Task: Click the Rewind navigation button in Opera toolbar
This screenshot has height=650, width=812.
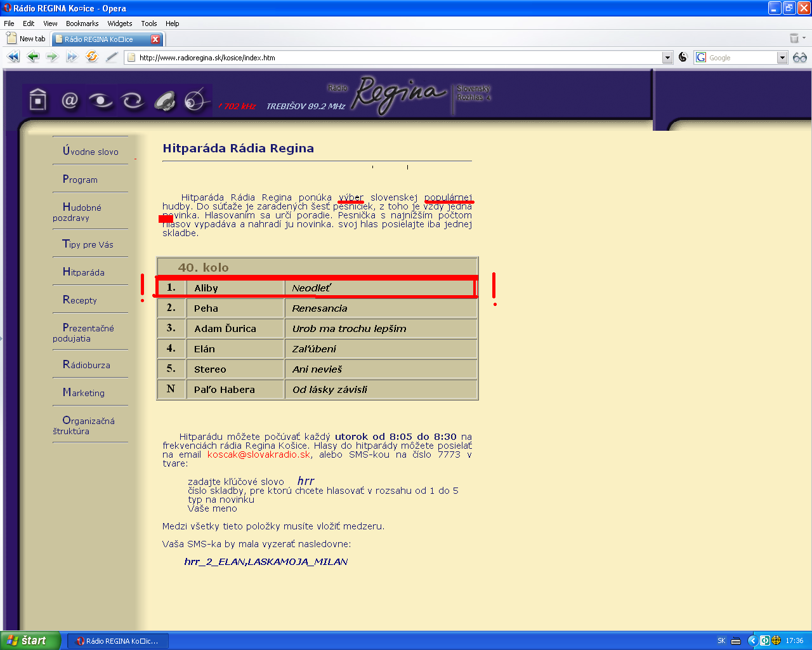Action: click(13, 57)
